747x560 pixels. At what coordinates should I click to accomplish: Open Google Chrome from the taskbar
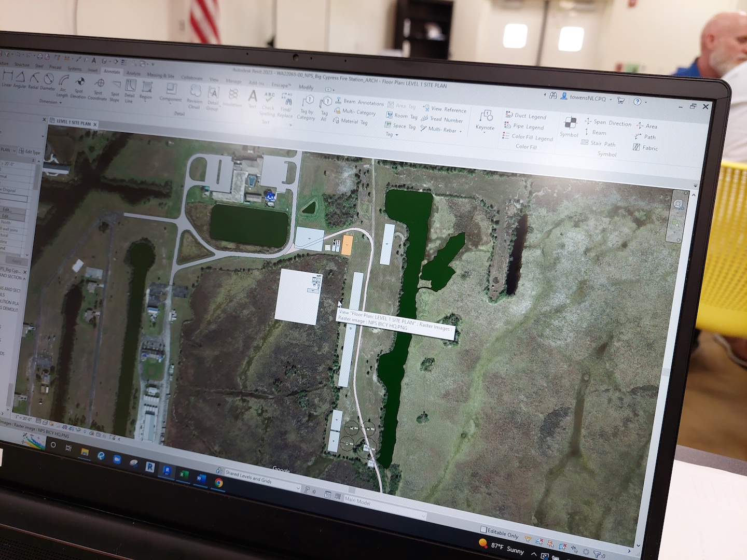219,482
